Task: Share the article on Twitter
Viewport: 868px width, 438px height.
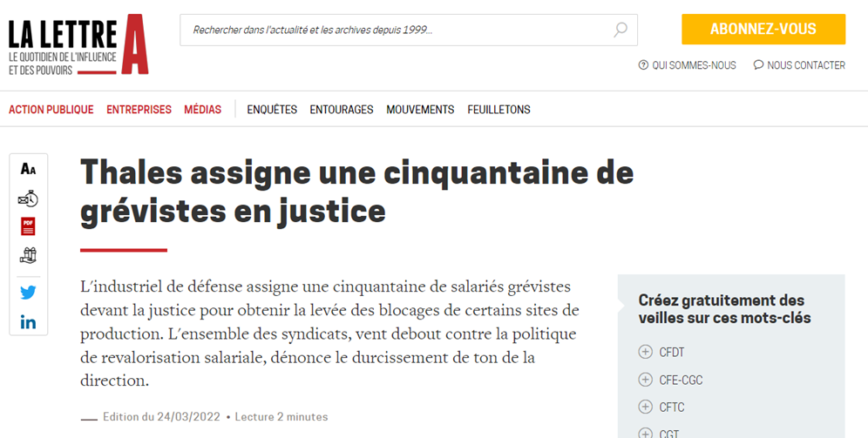Action: pyautogui.click(x=28, y=293)
